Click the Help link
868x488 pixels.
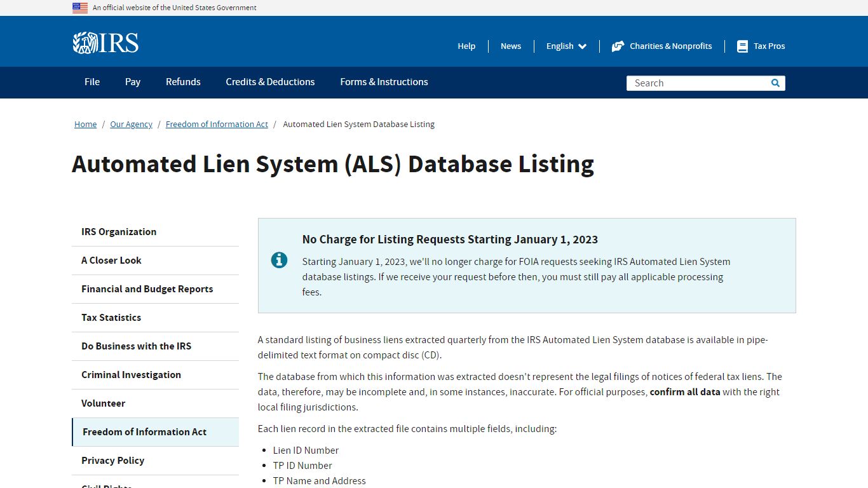tap(466, 46)
